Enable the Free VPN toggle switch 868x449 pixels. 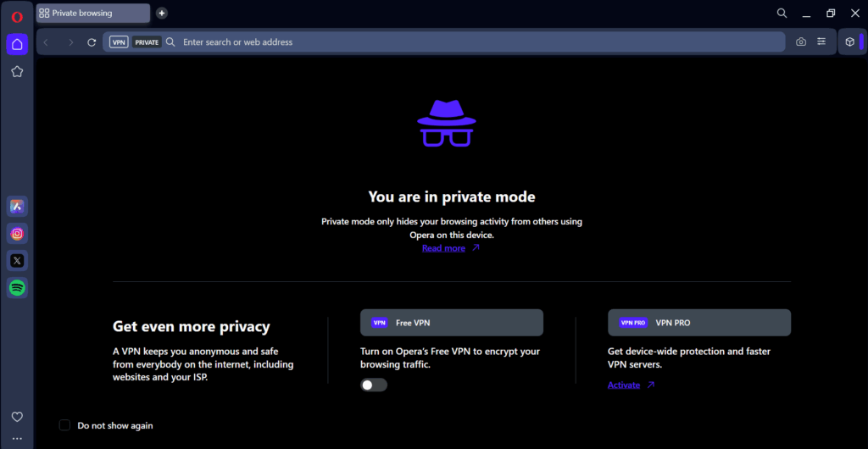[374, 385]
